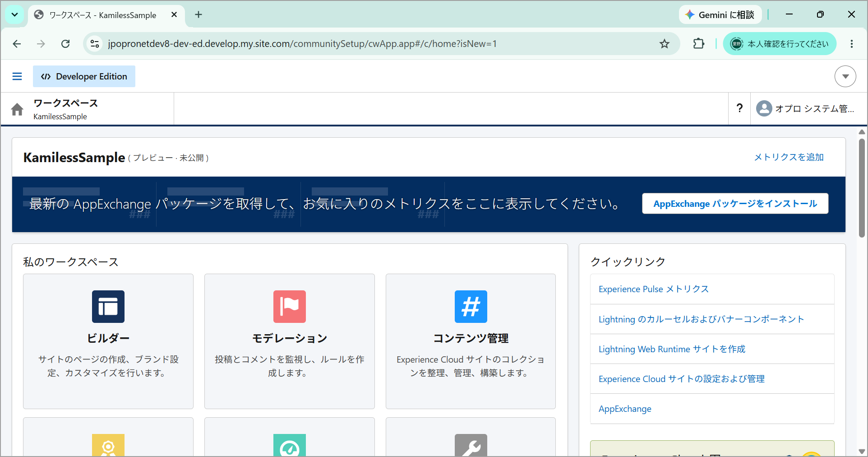
Task: Open the Moderation flag icon tile
Action: pos(290,307)
